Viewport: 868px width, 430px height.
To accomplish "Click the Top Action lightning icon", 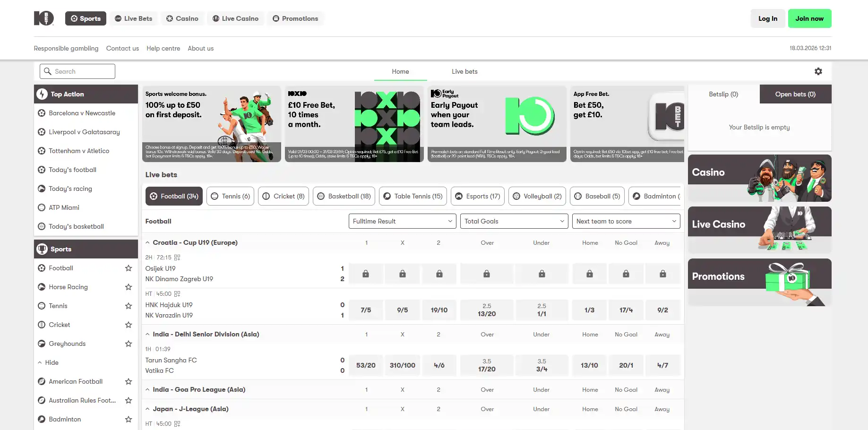I will [x=42, y=94].
